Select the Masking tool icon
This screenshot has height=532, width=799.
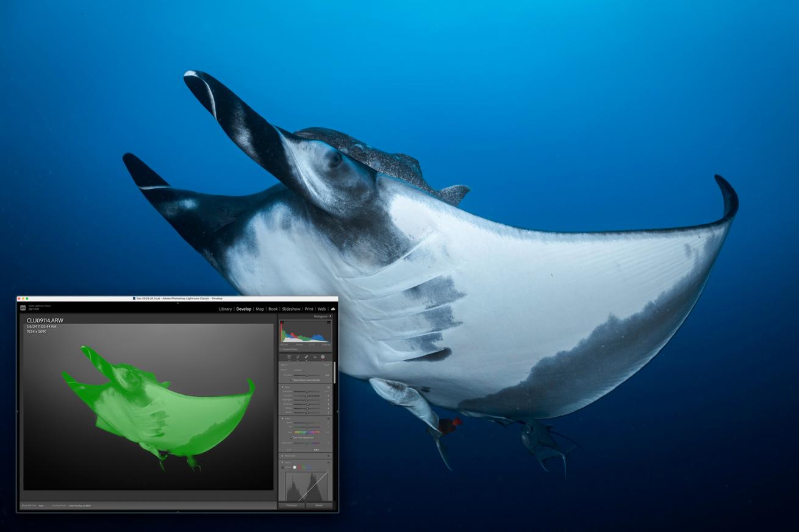pos(323,357)
